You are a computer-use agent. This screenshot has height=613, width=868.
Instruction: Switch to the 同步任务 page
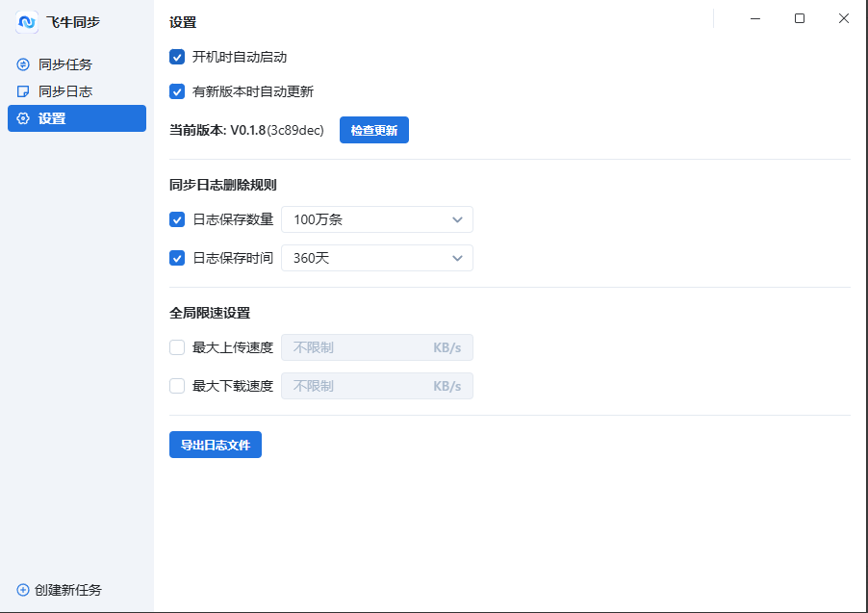point(65,64)
